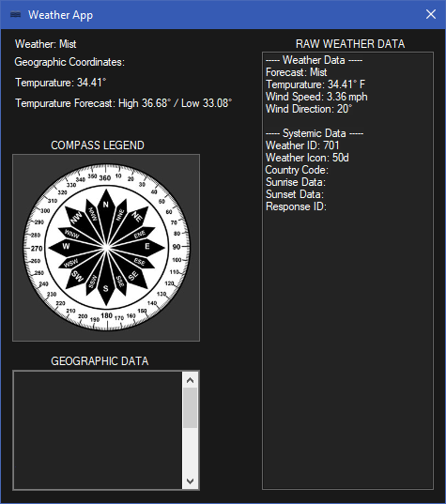This screenshot has width=446, height=504.
Task: Click the "Tempurature: 34.41° F" raw data line
Action: tap(315, 84)
